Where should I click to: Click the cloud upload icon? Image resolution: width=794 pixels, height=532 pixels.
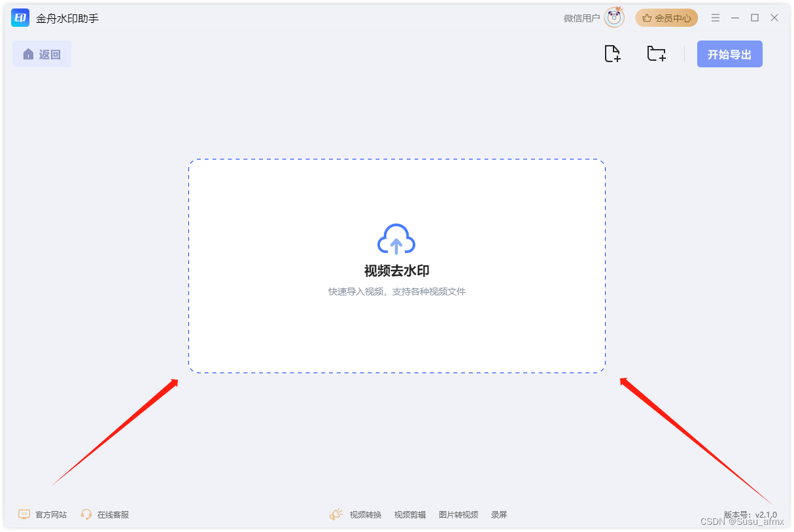(396, 239)
